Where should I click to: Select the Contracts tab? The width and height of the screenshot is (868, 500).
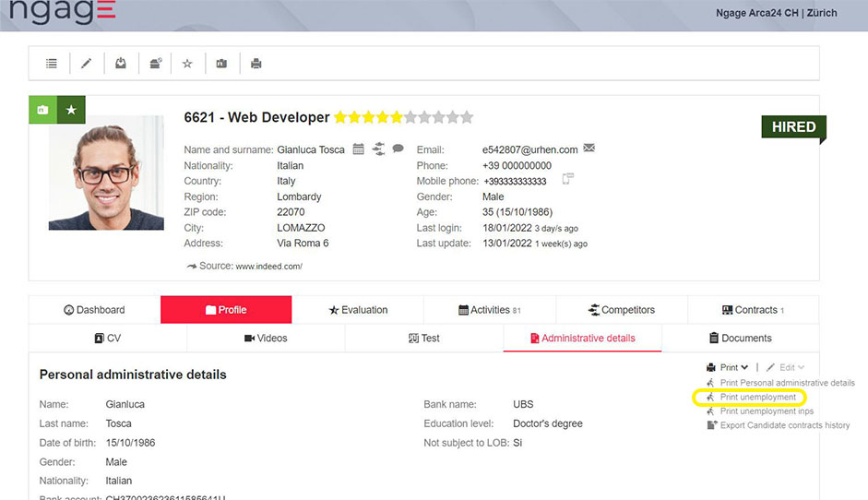pyautogui.click(x=753, y=310)
